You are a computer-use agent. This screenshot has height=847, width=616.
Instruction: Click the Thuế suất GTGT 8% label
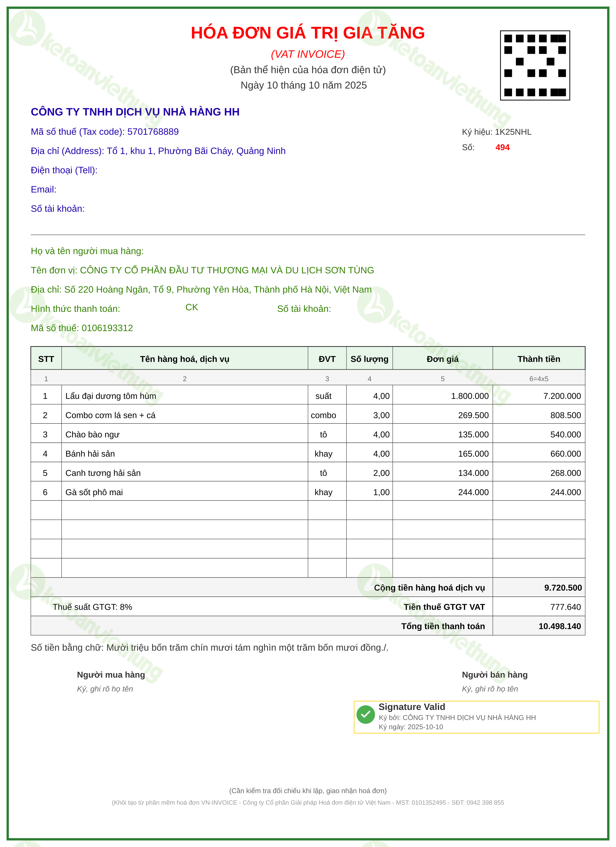92,607
